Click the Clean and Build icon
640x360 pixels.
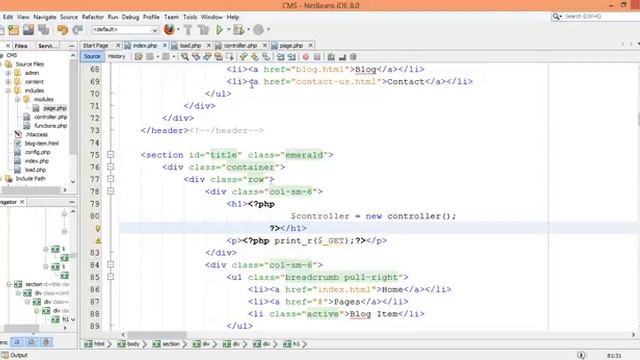(x=203, y=29)
